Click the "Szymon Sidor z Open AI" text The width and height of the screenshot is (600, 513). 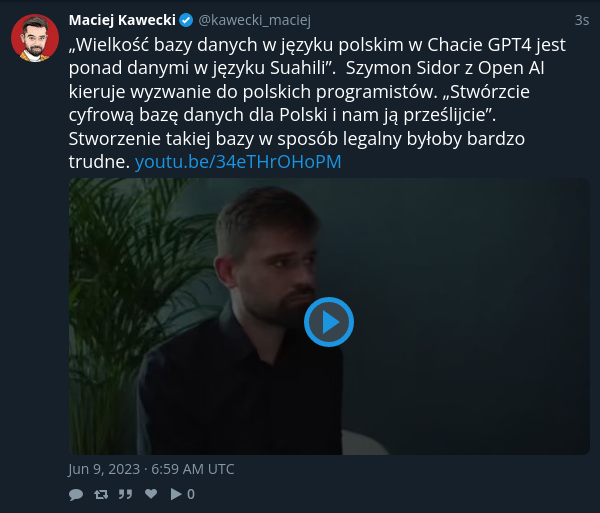445,68
